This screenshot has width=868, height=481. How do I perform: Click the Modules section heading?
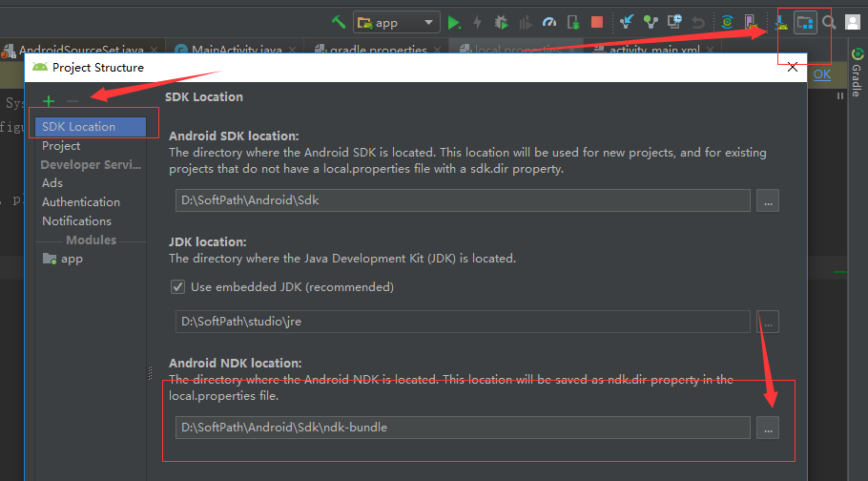pos(91,240)
